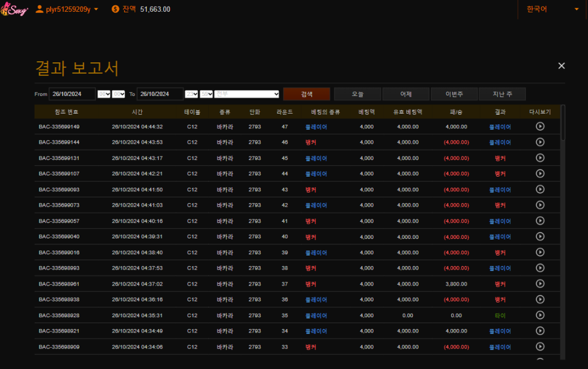This screenshot has height=369, width=588.
Task: Play back round 44 bet
Action: point(540,174)
